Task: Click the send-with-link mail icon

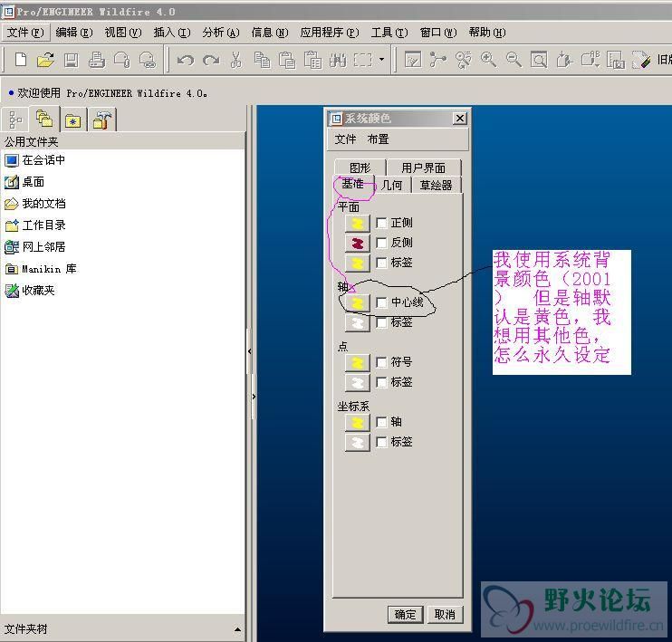Action: coord(148,60)
